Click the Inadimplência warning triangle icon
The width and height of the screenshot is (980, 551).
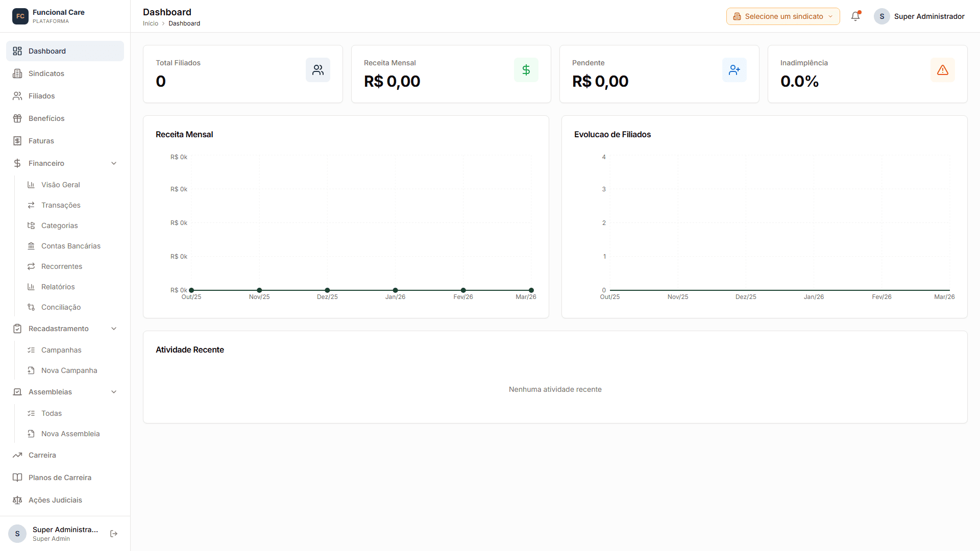point(943,70)
